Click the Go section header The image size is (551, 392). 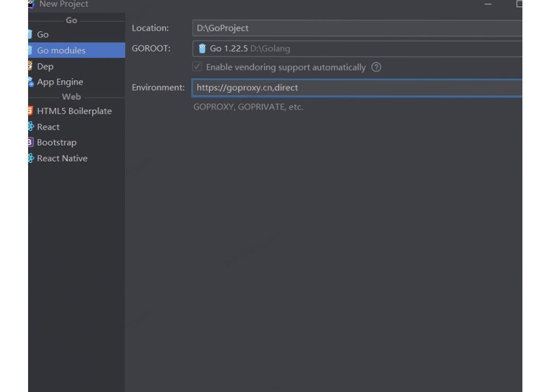click(x=72, y=20)
